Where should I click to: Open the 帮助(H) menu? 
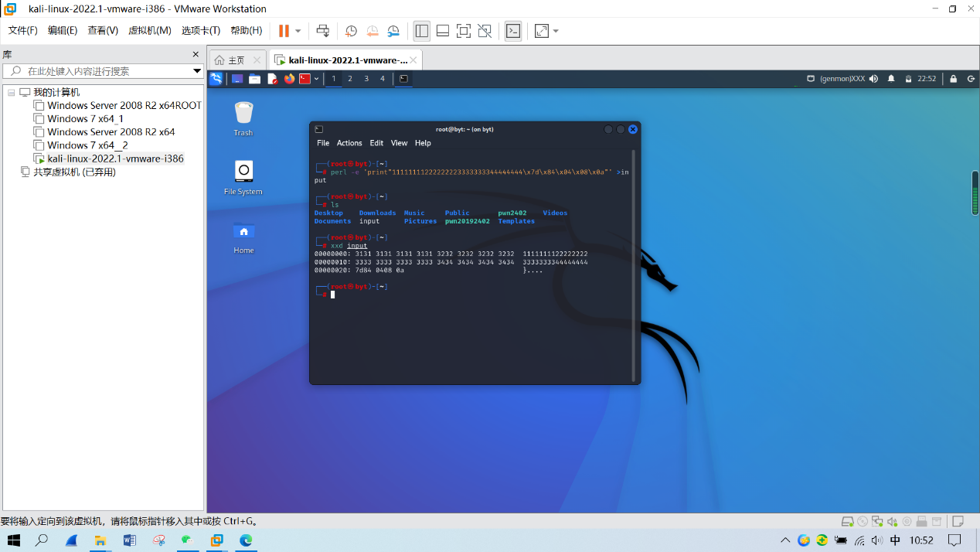247,30
